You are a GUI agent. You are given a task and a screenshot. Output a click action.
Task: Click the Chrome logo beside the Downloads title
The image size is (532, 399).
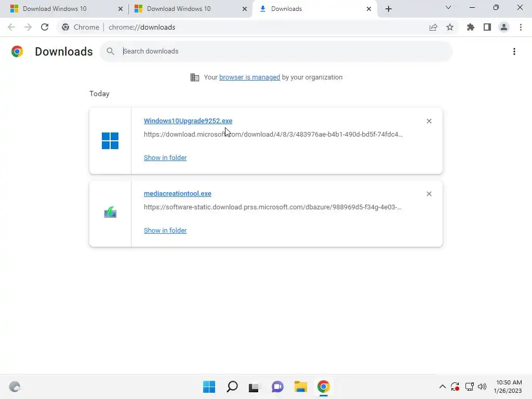pyautogui.click(x=17, y=51)
